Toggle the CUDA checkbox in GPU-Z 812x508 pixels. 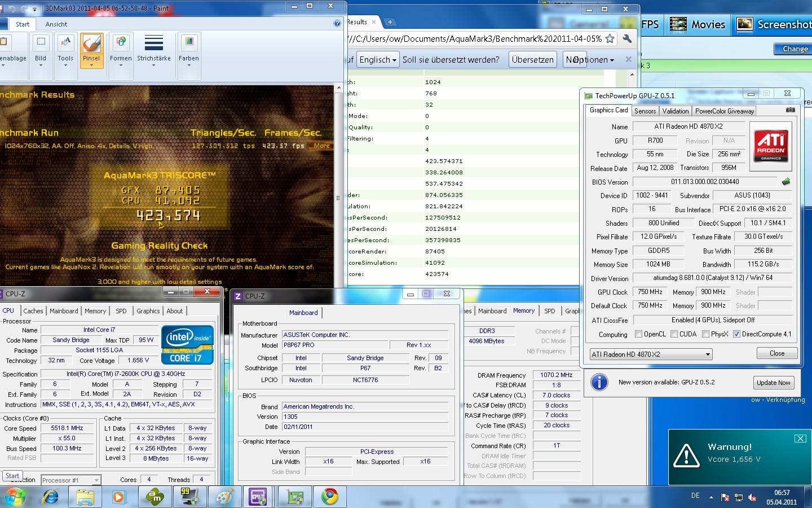pyautogui.click(x=674, y=334)
